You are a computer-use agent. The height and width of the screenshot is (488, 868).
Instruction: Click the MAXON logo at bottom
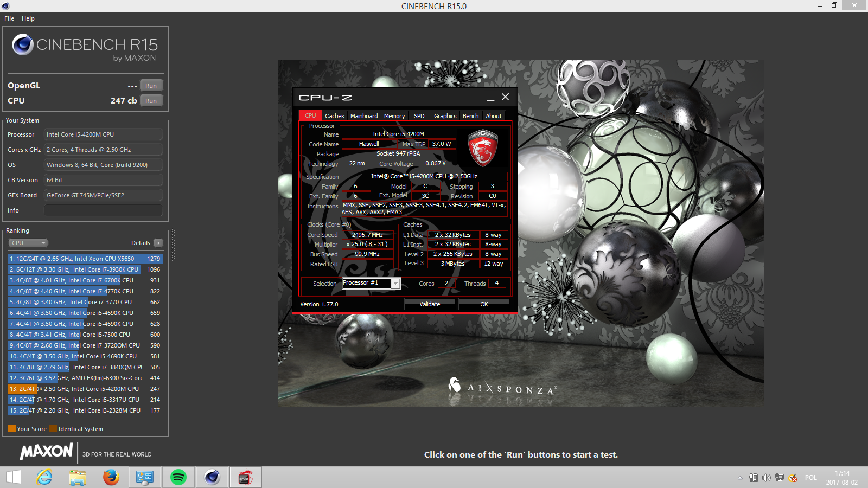[x=47, y=452]
